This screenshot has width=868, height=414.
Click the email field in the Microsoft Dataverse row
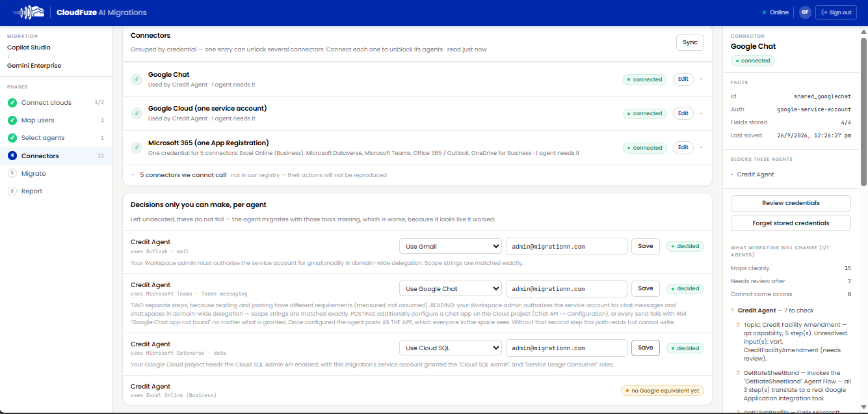(566, 348)
